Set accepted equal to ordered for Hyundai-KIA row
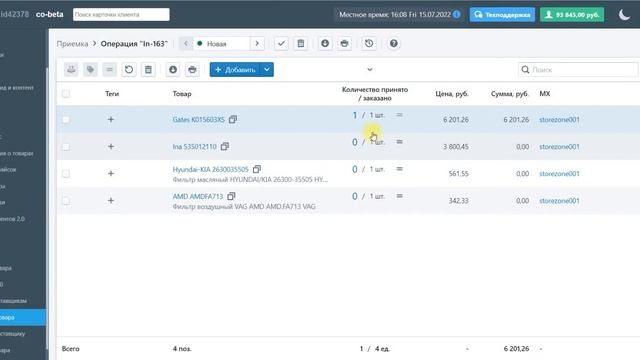The width and height of the screenshot is (640, 360). pyautogui.click(x=400, y=169)
